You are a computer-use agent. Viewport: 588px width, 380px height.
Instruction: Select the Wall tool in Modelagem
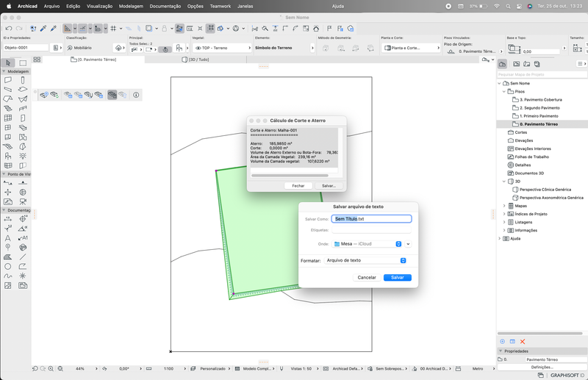click(8, 80)
